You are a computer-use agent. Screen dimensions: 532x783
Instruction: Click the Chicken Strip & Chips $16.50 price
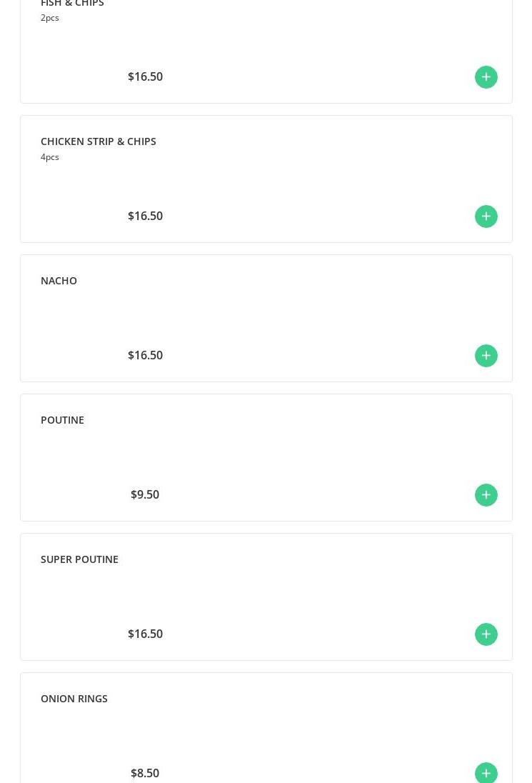point(145,216)
